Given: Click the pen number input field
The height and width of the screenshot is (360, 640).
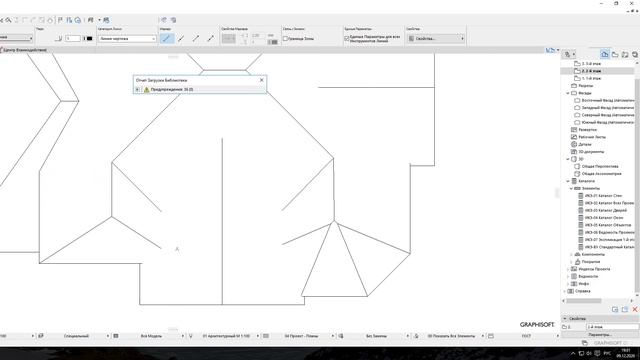Looking at the screenshot, I should click(73, 38).
